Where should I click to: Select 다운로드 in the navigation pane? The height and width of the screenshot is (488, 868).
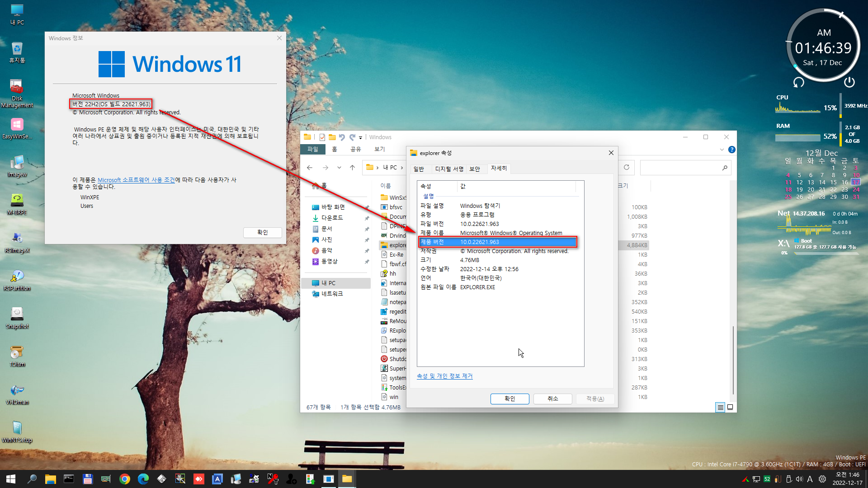tap(332, 218)
